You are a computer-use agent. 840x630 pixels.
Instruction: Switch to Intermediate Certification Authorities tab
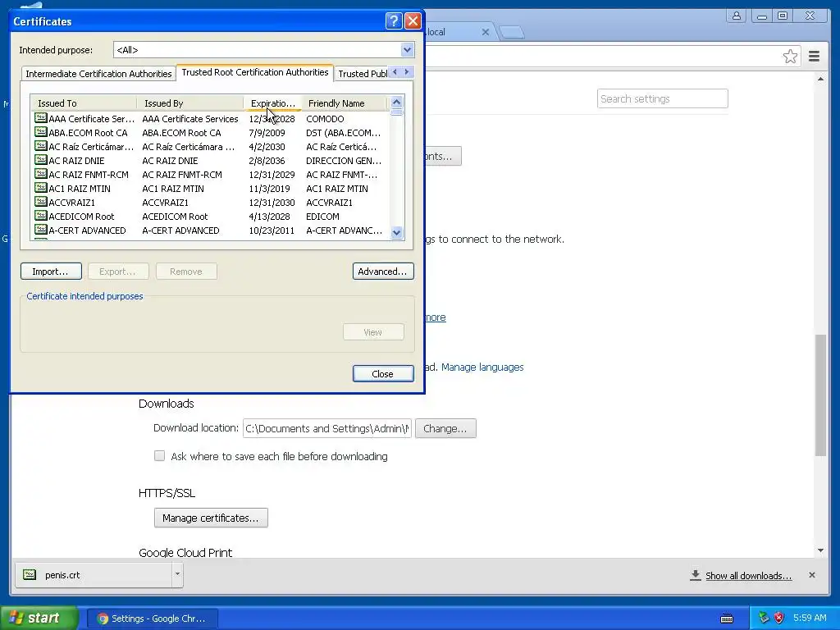98,74
